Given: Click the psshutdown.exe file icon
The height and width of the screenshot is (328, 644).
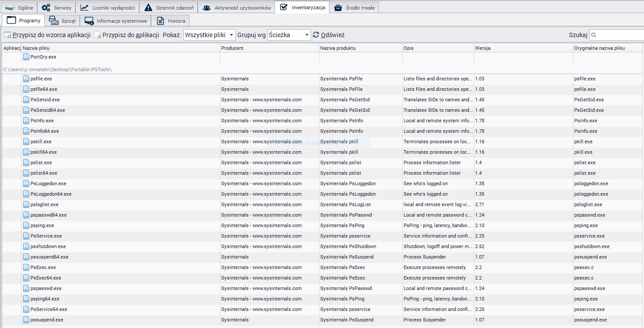Looking at the screenshot, I should [26, 247].
